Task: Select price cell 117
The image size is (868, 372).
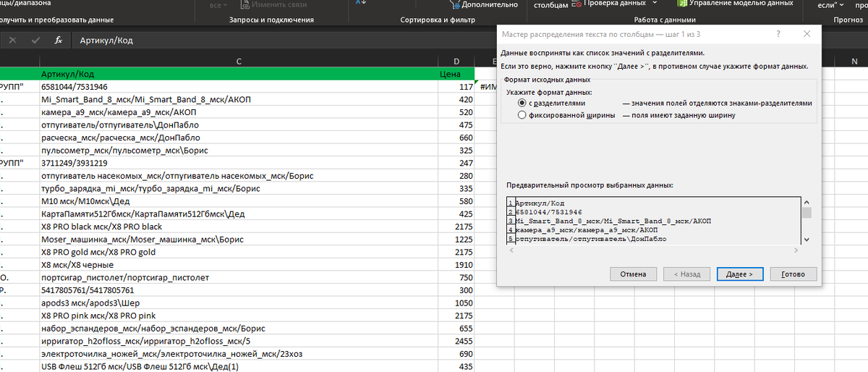Action: pos(456,87)
